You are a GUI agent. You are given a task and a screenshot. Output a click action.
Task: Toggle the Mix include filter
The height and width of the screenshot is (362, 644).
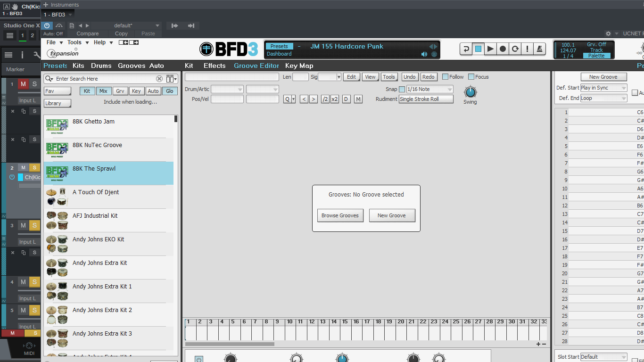pos(103,91)
